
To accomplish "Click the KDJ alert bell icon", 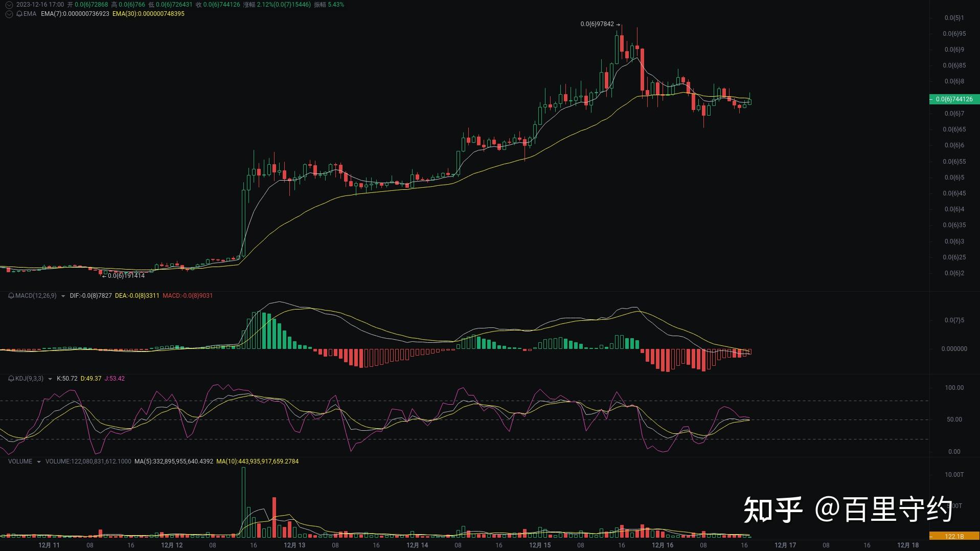I will point(11,379).
